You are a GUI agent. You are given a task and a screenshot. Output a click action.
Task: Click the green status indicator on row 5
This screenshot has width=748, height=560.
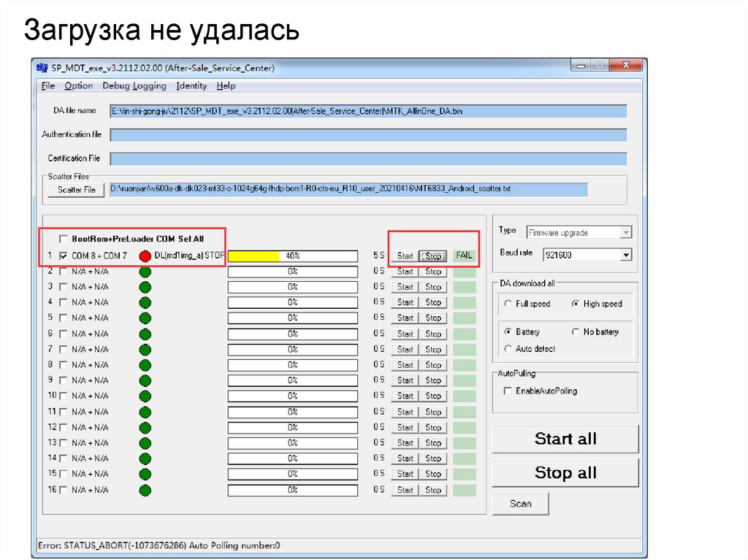click(145, 318)
